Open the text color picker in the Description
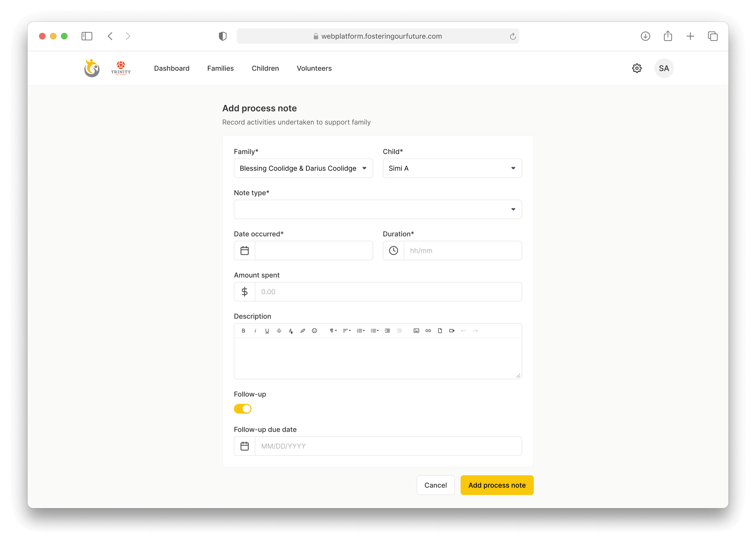Viewport: 756px width, 541px height. tap(290, 330)
